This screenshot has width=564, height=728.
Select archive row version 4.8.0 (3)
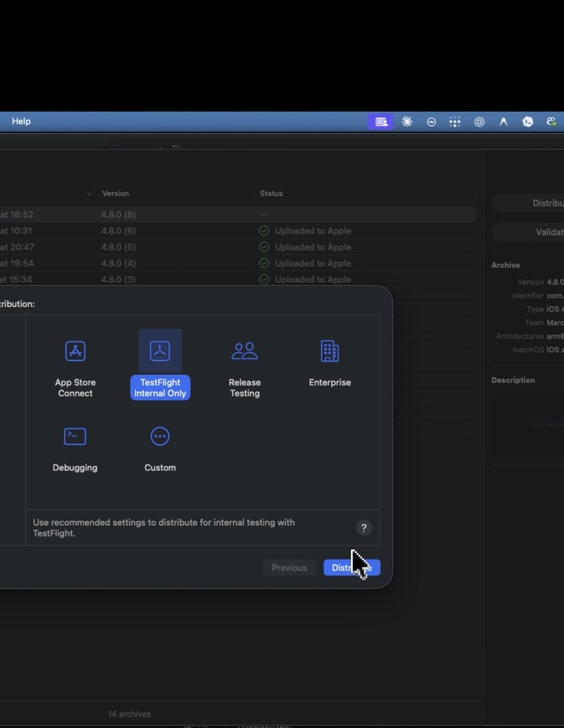pyautogui.click(x=238, y=280)
